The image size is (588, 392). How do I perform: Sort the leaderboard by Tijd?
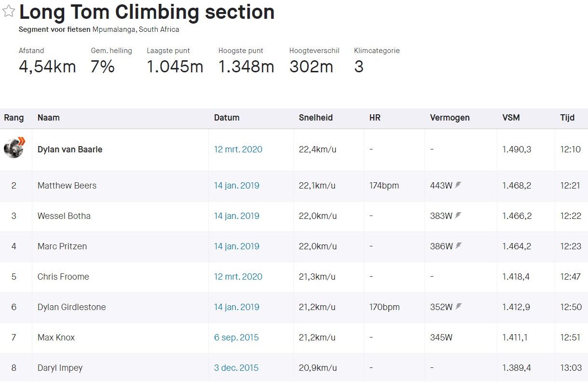click(567, 118)
